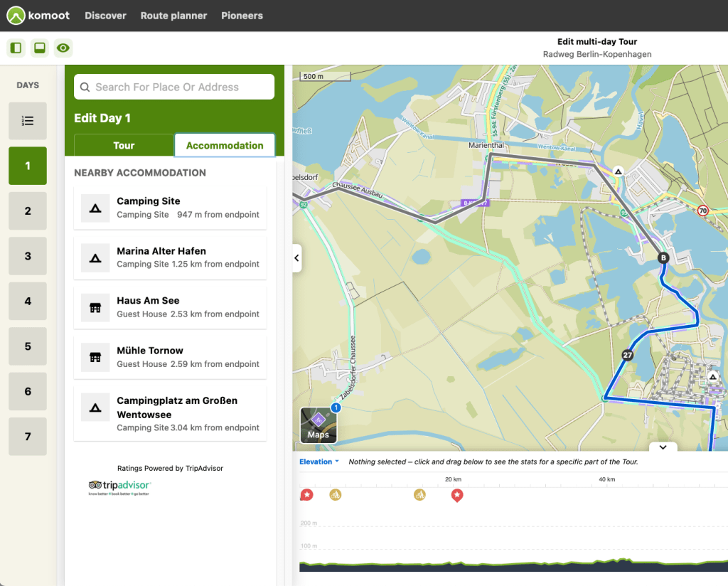This screenshot has width=728, height=586.
Task: Toggle the sidebar panel visibility icon
Action: pyautogui.click(x=16, y=48)
